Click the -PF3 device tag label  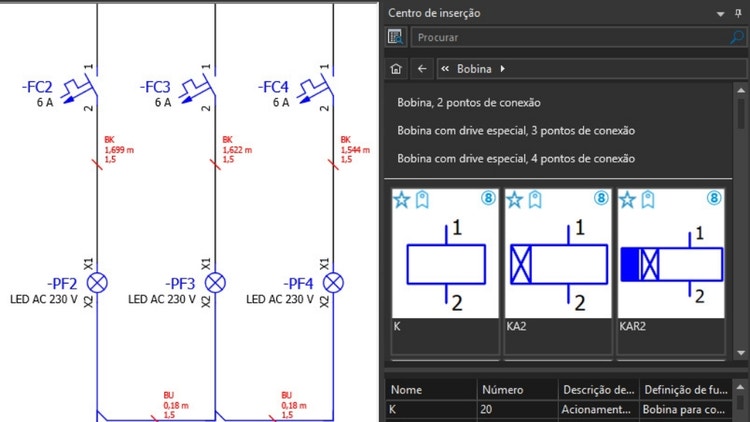180,284
